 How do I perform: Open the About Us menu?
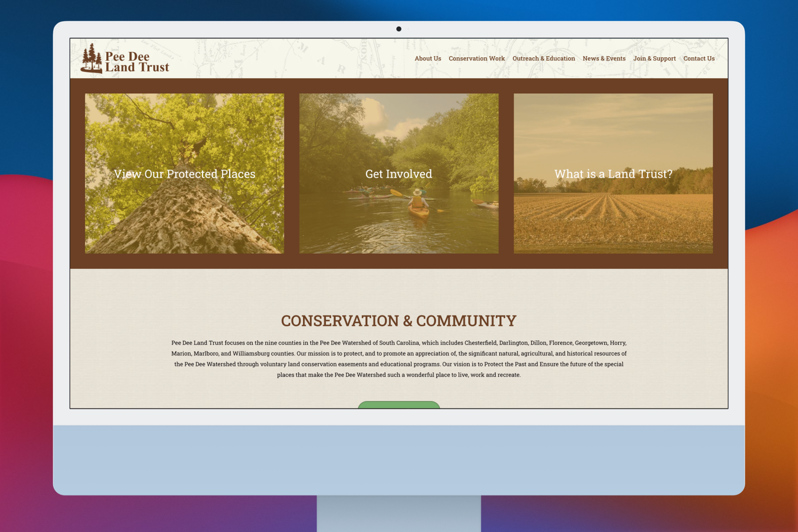[x=428, y=59]
